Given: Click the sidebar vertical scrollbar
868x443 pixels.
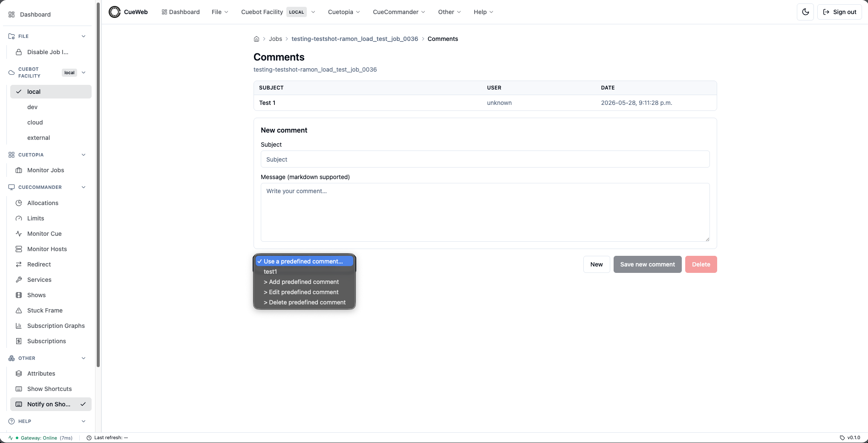Looking at the screenshot, I should [98, 184].
